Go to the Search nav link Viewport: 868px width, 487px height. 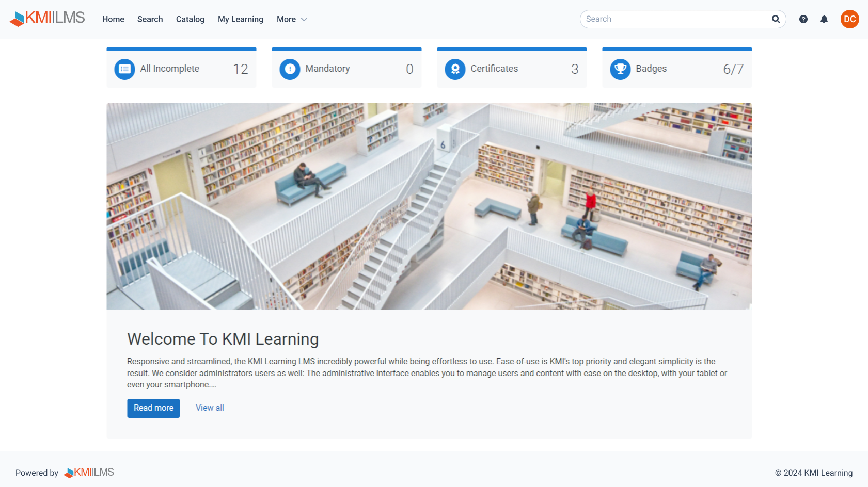tap(150, 19)
